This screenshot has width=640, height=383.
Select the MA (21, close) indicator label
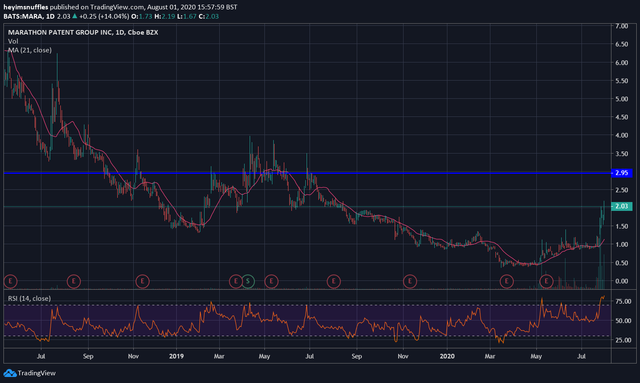click(x=30, y=50)
